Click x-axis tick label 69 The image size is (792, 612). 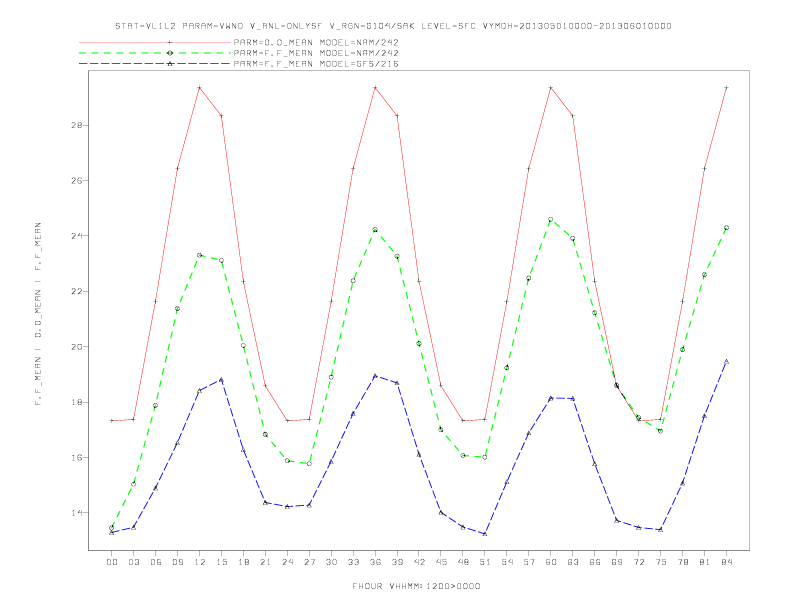tap(617, 562)
